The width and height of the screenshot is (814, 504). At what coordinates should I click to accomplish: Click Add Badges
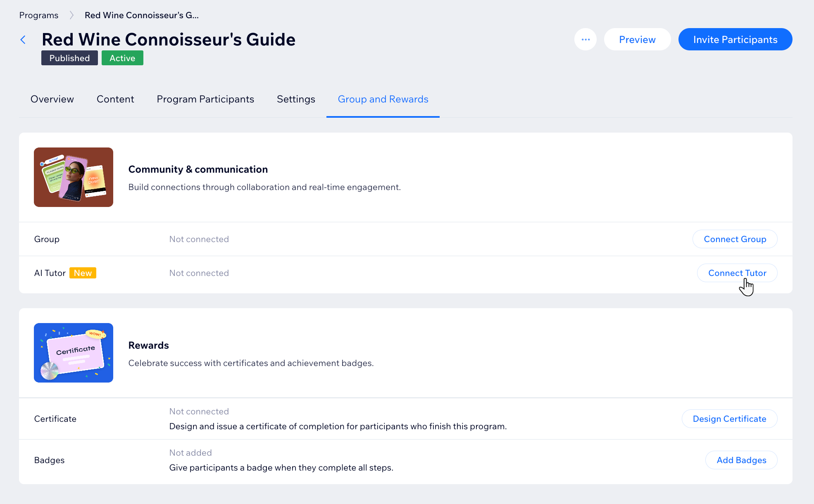pos(741,460)
